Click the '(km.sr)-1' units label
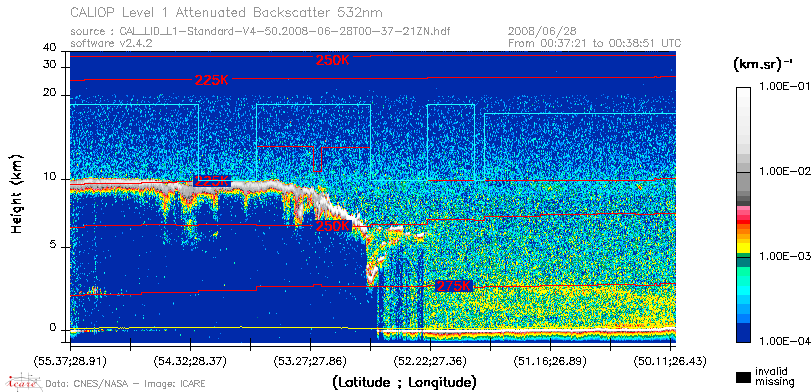This screenshot has height=392, width=811. click(x=763, y=65)
